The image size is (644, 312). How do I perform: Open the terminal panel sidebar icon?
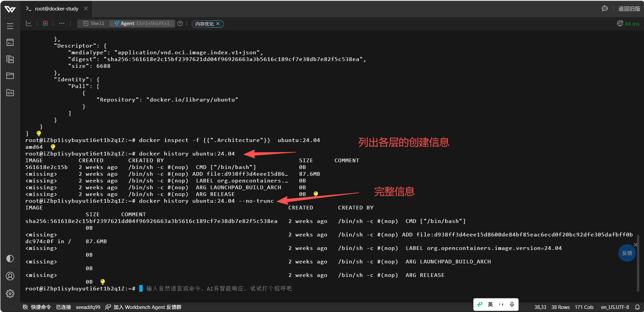coord(10,42)
